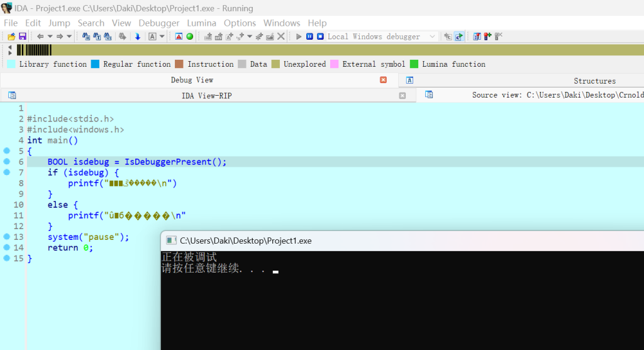The image size is (644, 350).
Task: Open the Lumina menu
Action: coord(201,23)
